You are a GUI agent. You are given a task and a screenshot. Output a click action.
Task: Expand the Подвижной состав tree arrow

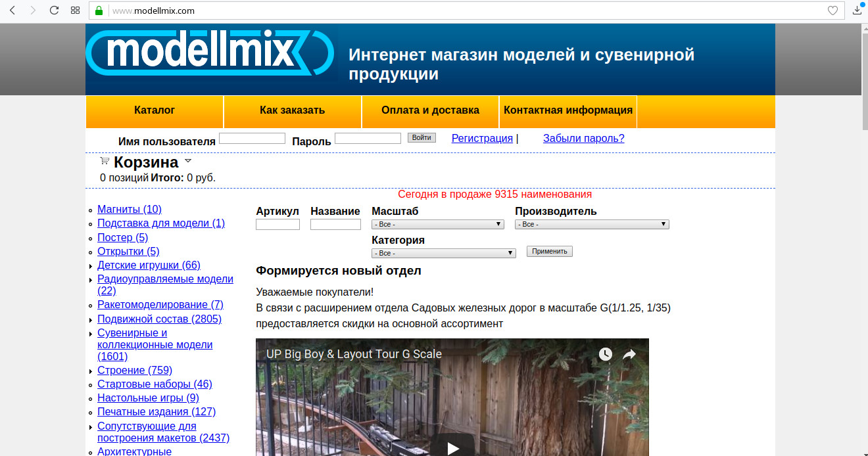91,320
